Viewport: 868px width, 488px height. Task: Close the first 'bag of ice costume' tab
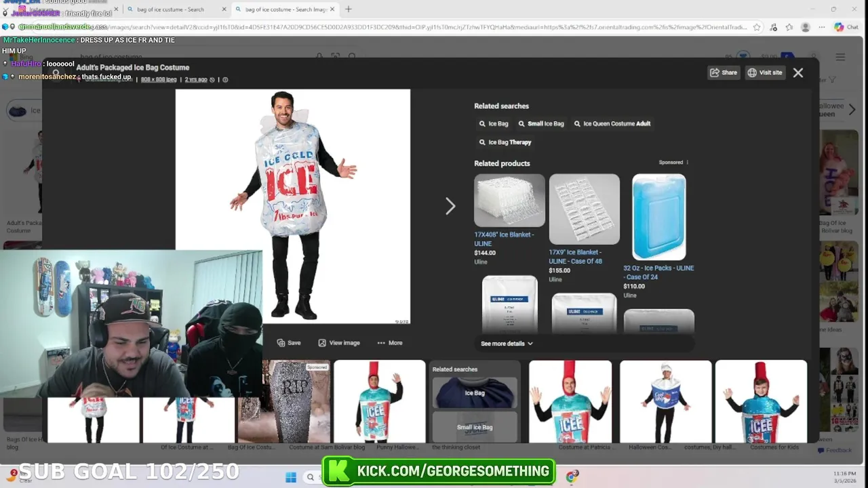pyautogui.click(x=224, y=9)
